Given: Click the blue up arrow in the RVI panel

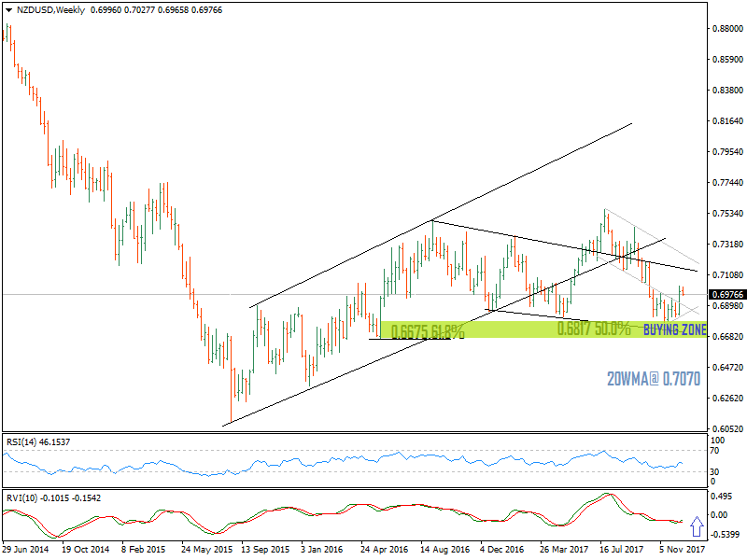Looking at the screenshot, I should point(697,526).
